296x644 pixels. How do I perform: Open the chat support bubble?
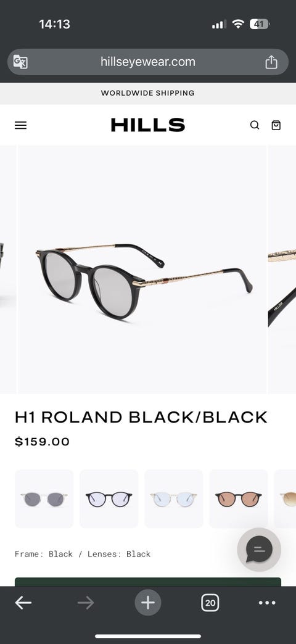259,550
